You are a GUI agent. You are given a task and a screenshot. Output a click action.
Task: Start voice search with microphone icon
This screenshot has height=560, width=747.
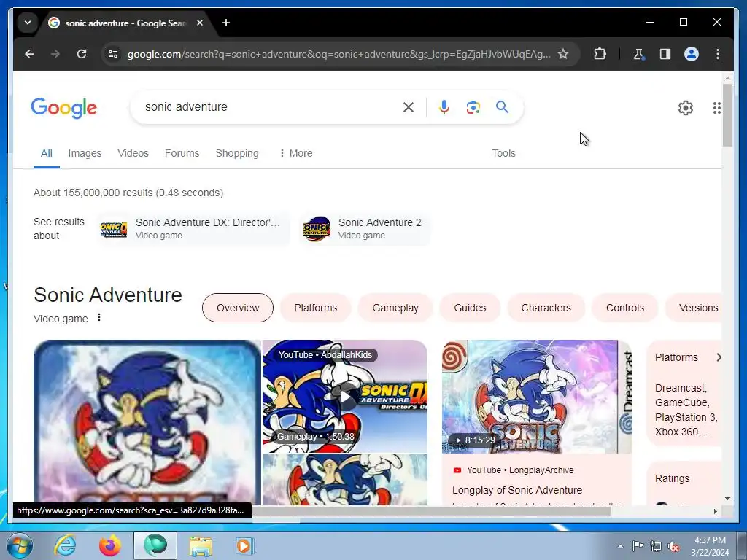444,107
